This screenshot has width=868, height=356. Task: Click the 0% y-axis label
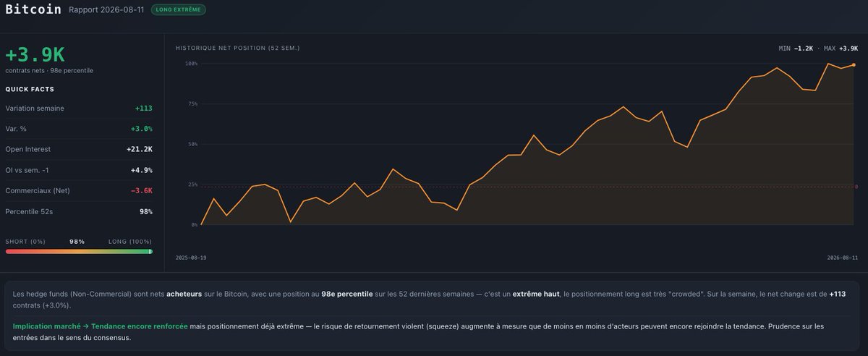(194, 224)
